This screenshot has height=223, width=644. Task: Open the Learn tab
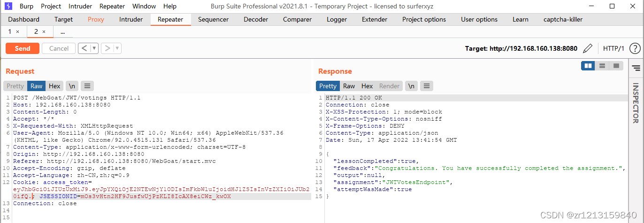click(x=521, y=19)
